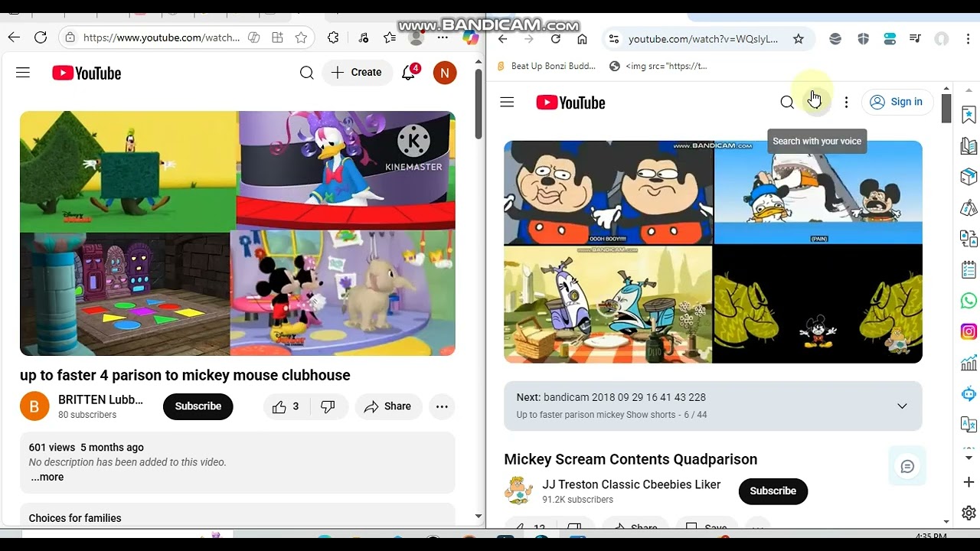Viewport: 980px width, 551px height.
Task: Open the hamburger menu in left YouTube window
Action: pos(23,73)
